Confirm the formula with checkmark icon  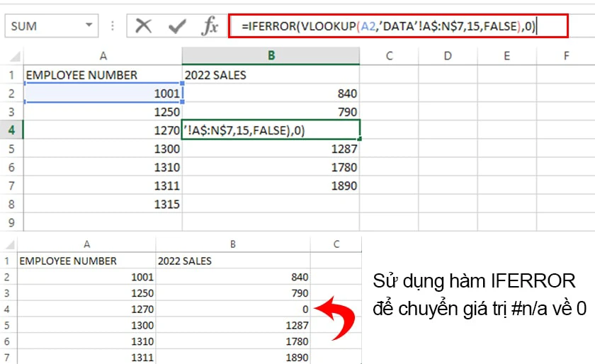coord(177,26)
